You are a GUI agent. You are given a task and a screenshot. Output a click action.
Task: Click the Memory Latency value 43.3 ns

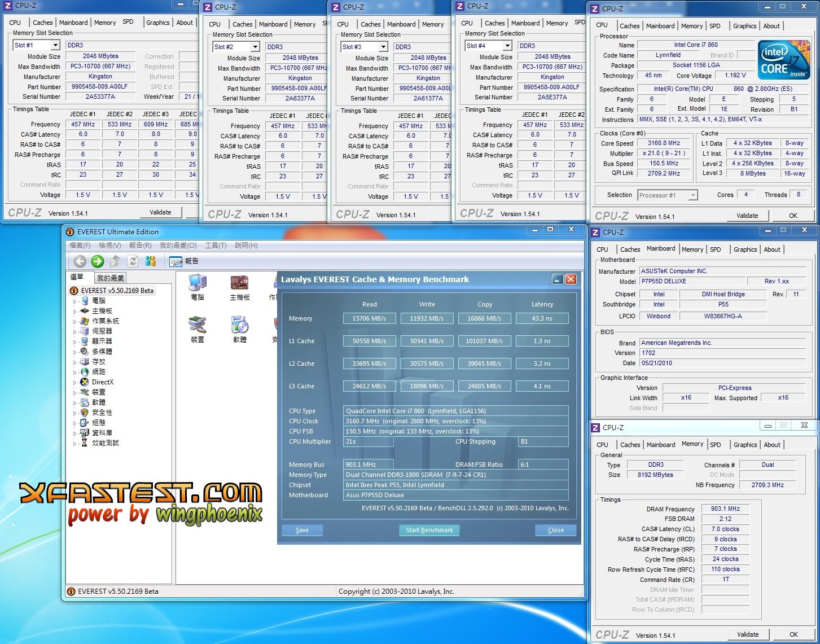pos(542,318)
